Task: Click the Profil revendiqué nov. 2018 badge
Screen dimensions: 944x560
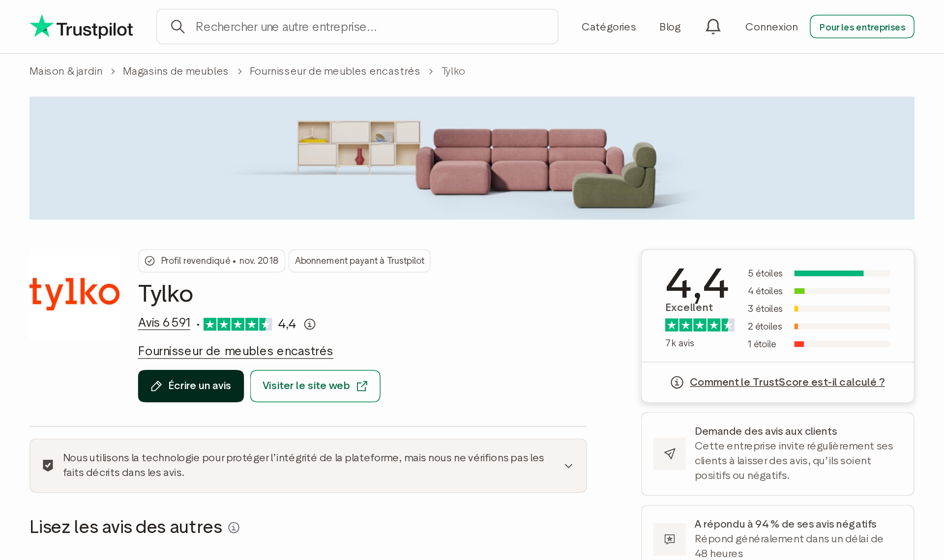Action: coord(211,261)
